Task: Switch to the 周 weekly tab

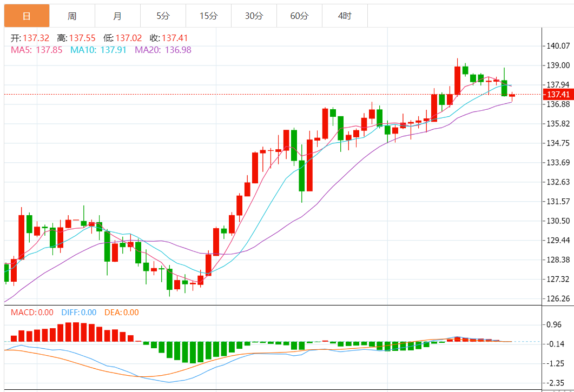Action: (x=72, y=16)
